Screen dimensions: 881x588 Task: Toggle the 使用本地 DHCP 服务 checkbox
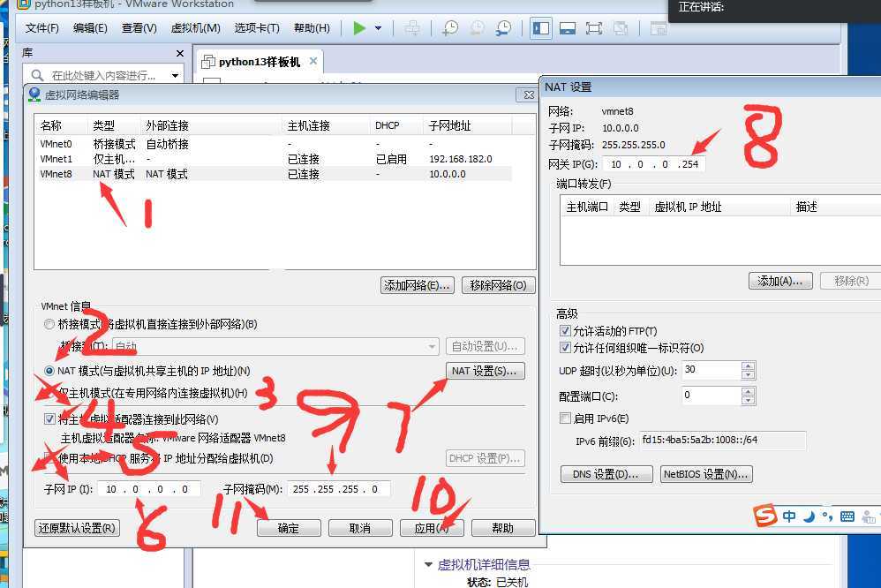tap(49, 458)
